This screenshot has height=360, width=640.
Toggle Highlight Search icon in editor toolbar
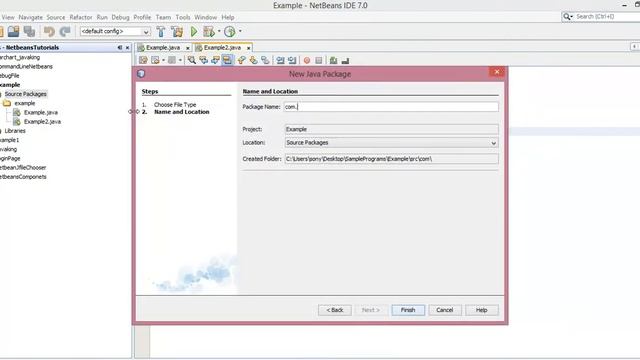[227, 60]
